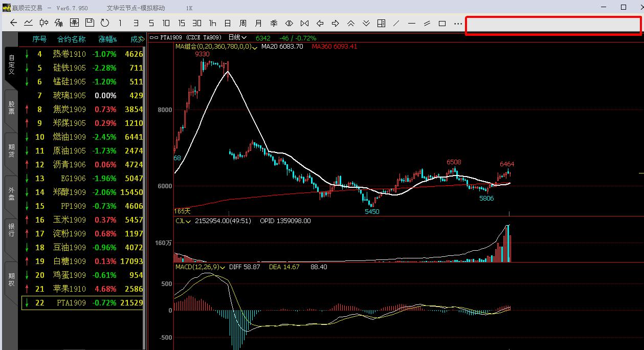This screenshot has width=644, height=350.
Task: Select the diagonal trend line tool
Action: (396, 24)
